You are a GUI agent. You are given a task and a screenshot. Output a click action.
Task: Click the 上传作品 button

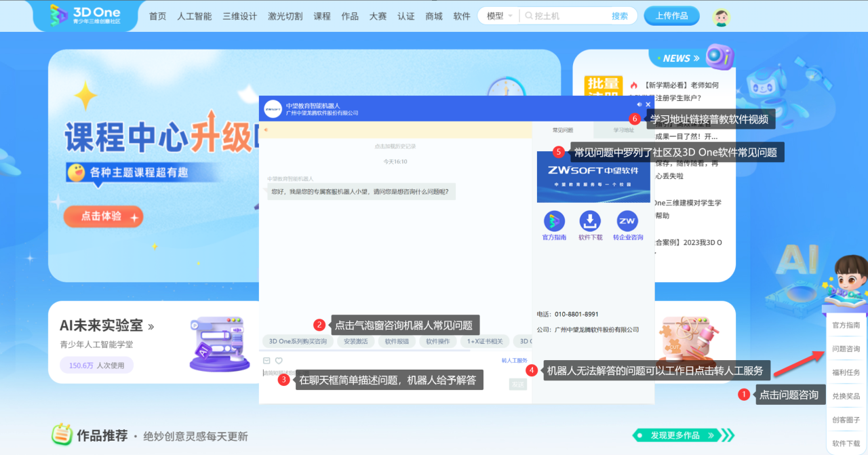click(x=672, y=16)
